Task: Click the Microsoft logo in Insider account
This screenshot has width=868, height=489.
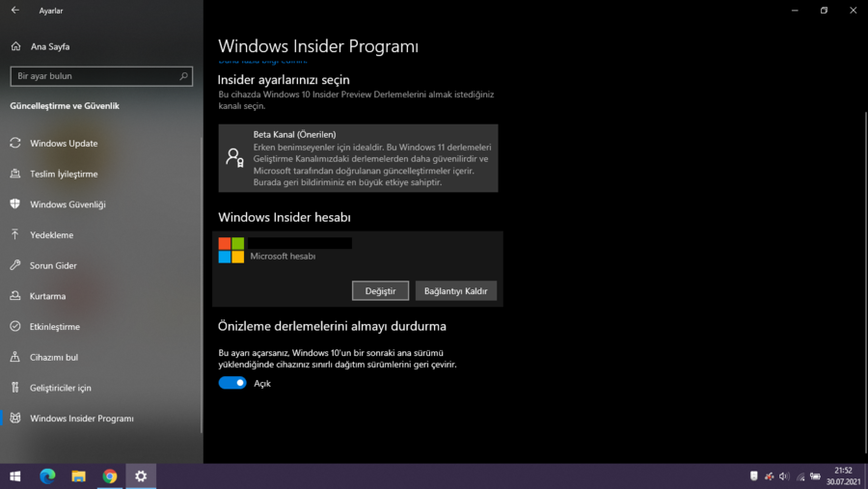Action: coord(231,251)
